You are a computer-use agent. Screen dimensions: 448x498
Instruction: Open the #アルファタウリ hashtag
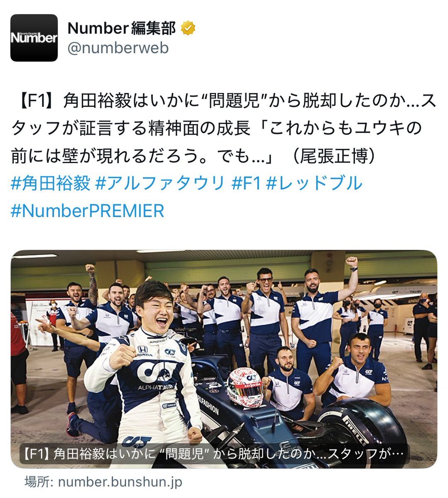coord(160,183)
